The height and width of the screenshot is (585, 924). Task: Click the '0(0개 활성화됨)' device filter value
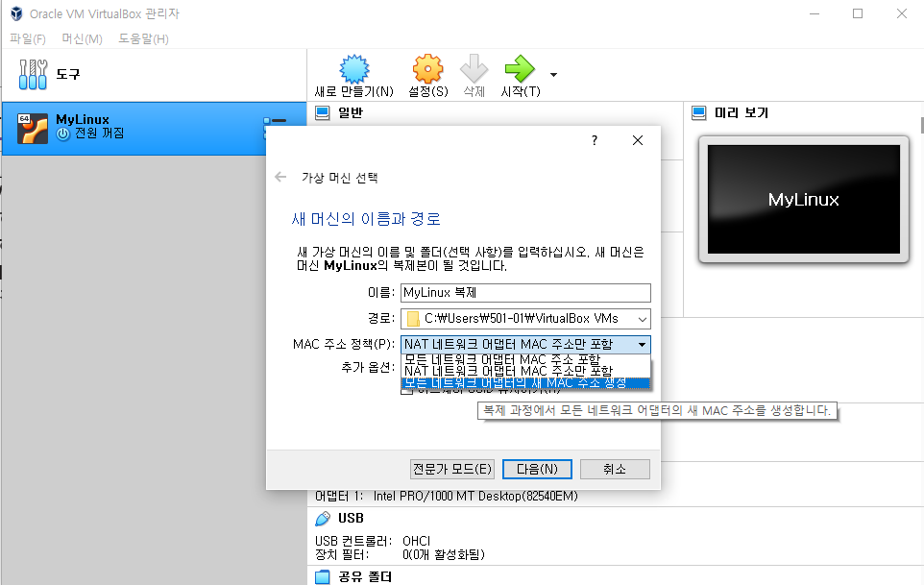pyautogui.click(x=444, y=554)
